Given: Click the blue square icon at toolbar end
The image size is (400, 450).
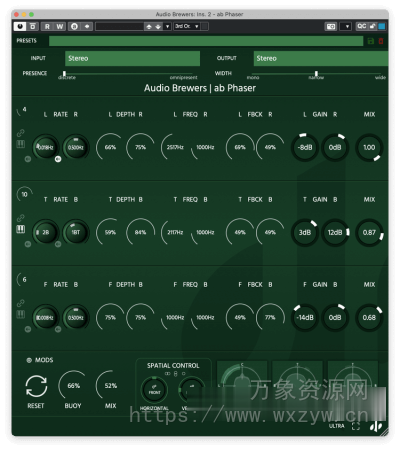Looking at the screenshot, I should click(x=382, y=26).
